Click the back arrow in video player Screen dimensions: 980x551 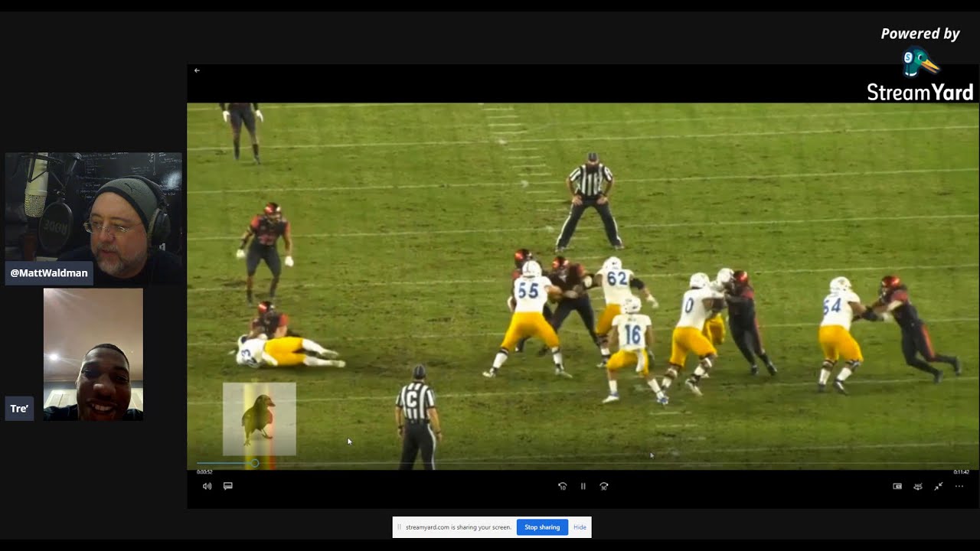coord(197,70)
